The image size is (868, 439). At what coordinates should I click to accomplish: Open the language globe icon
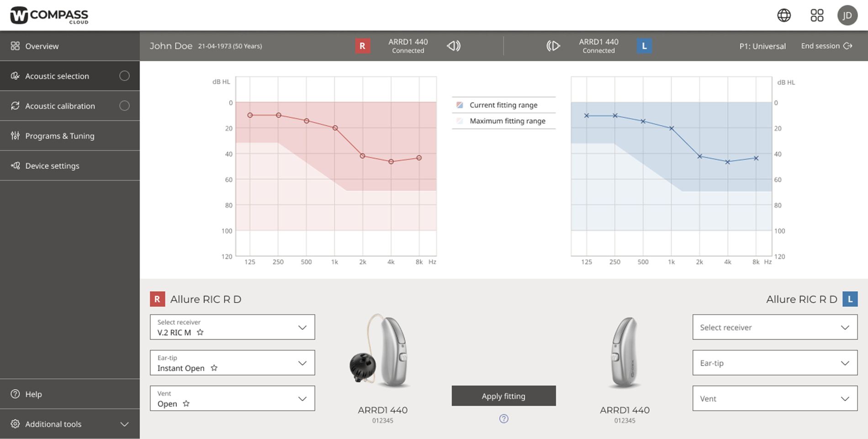click(784, 15)
